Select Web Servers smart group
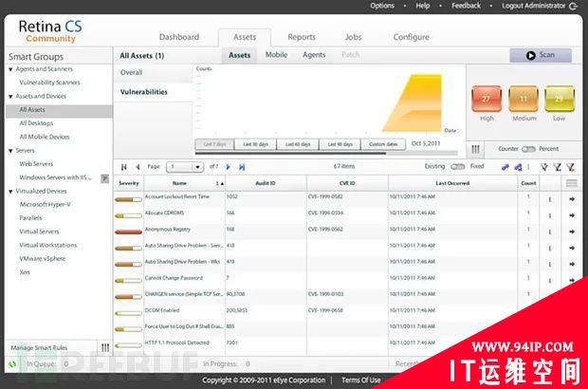The height and width of the screenshot is (389, 588). point(36,164)
